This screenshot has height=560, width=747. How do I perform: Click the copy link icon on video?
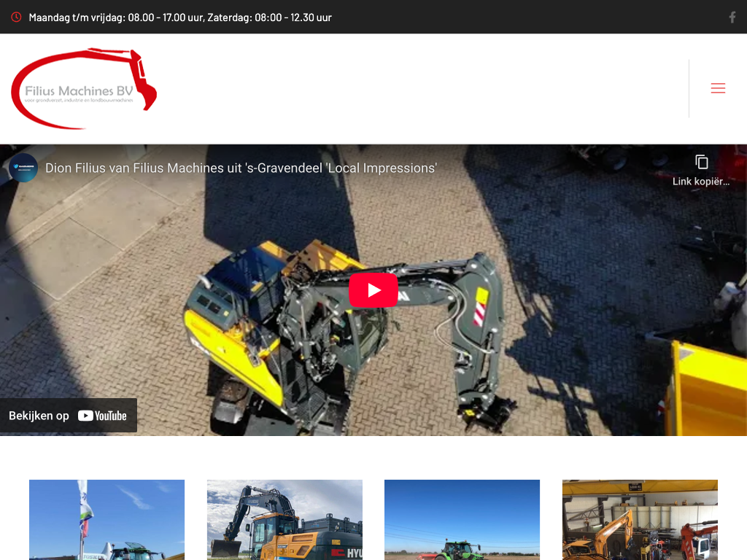tap(701, 163)
